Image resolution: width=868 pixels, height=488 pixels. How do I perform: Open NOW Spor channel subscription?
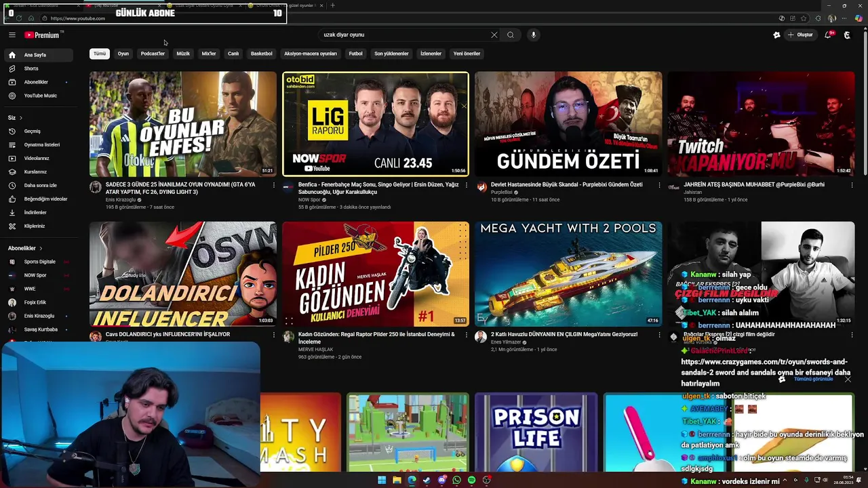(x=38, y=275)
